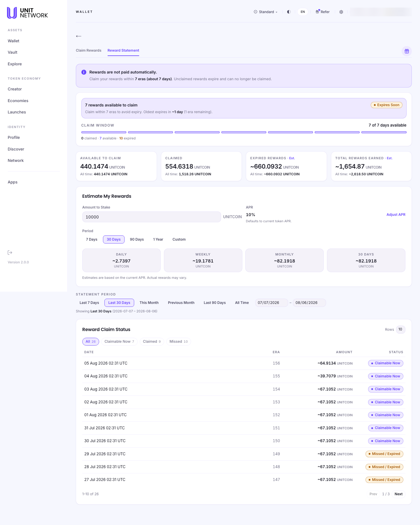Click the last claim window progress segment

tap(384, 132)
